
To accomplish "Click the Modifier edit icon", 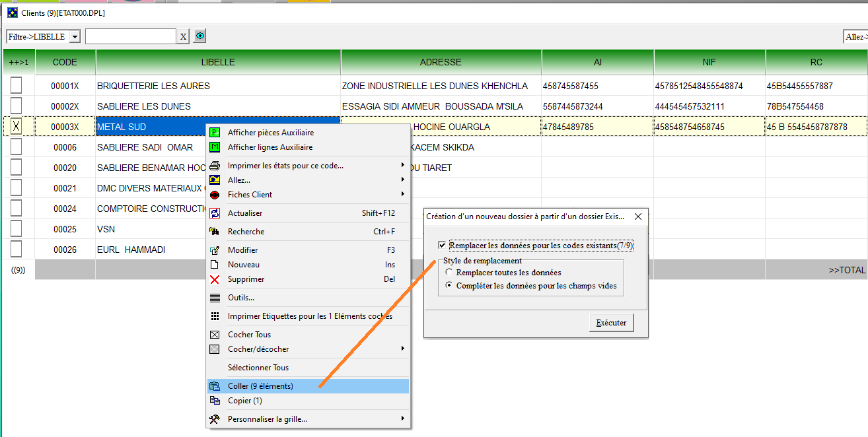I will [x=215, y=250].
